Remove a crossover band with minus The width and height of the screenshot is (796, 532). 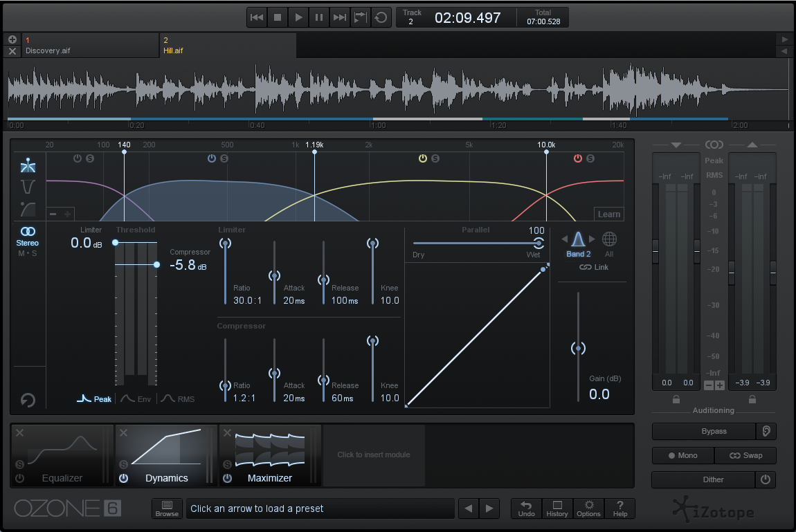point(53,214)
